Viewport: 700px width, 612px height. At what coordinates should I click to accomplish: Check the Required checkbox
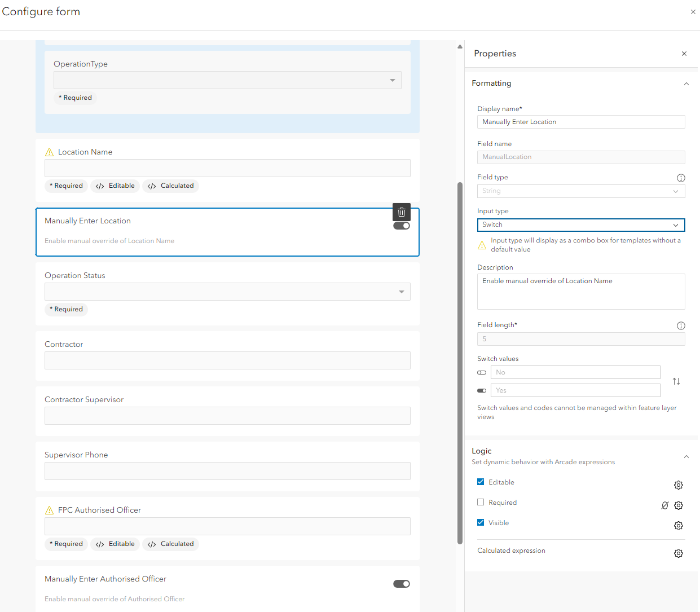481,502
